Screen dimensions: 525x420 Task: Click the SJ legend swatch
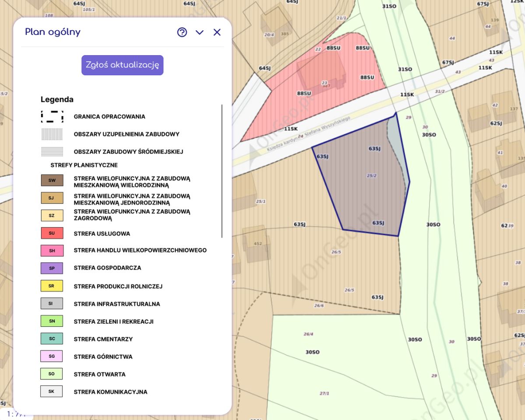[x=52, y=198]
